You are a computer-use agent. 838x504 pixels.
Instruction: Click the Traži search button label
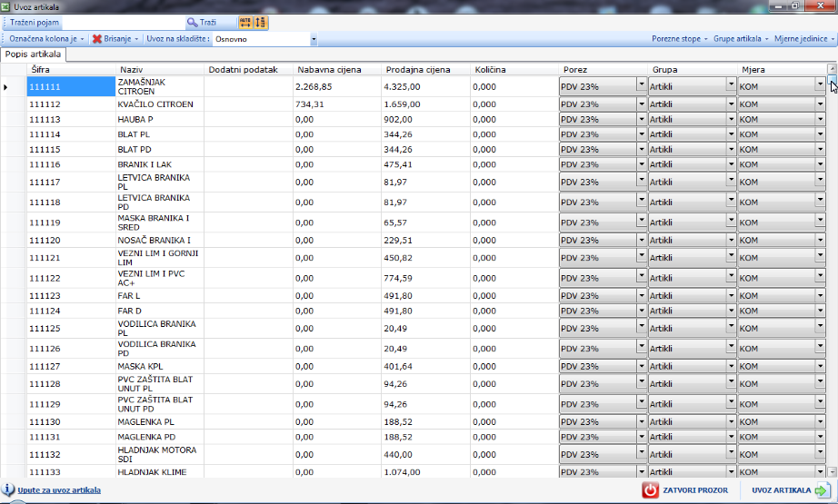(208, 23)
